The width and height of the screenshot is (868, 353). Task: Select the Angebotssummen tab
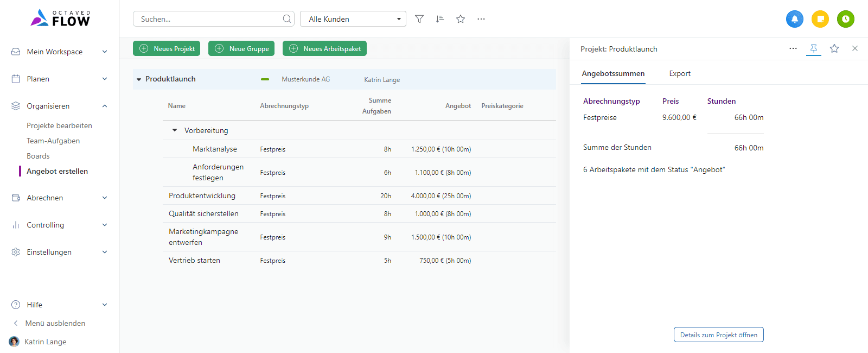point(613,74)
